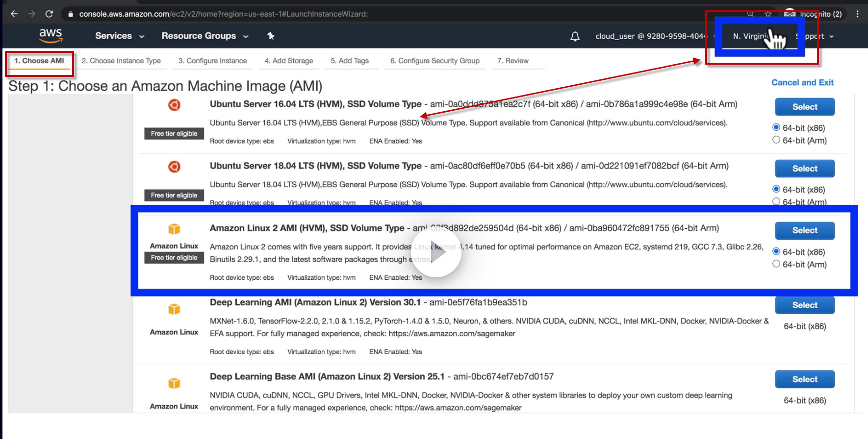The width and height of the screenshot is (868, 439).
Task: Choose 64-bit (x86) for Ubuntu Server 18.04
Action: point(776,189)
